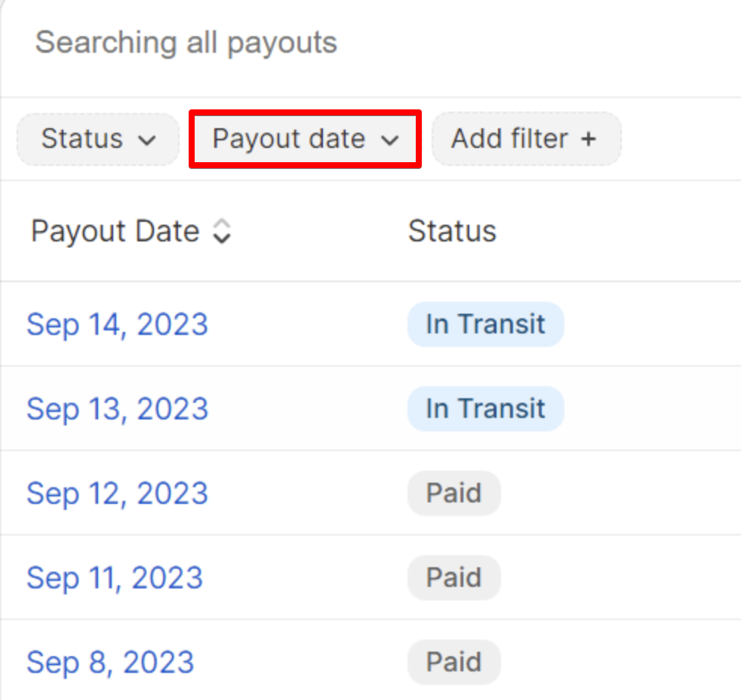Open the Sep 8, 2023 payout link

pos(110,662)
